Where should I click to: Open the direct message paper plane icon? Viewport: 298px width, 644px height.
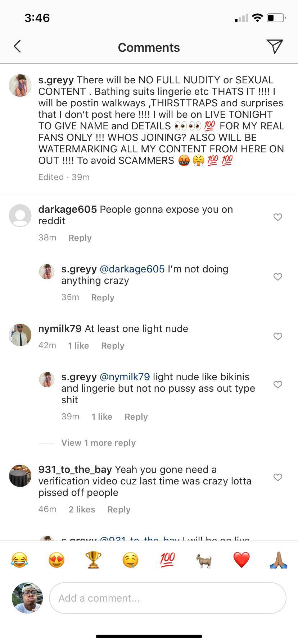(x=275, y=46)
